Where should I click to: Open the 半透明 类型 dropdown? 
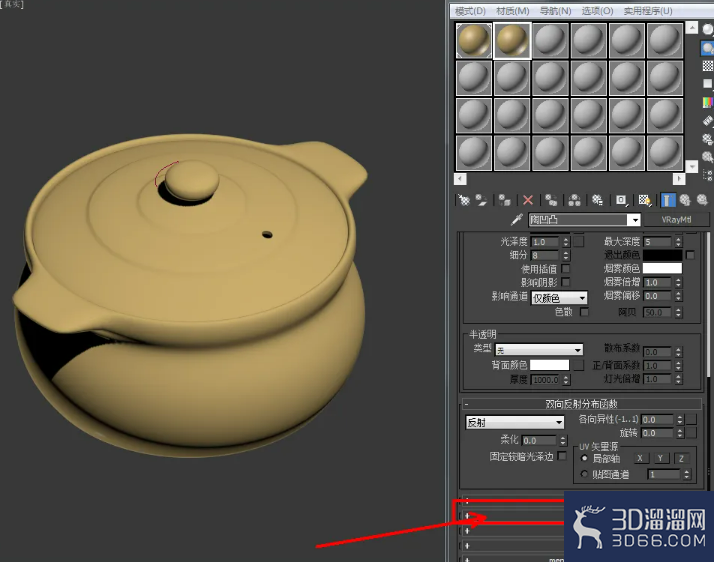539,350
